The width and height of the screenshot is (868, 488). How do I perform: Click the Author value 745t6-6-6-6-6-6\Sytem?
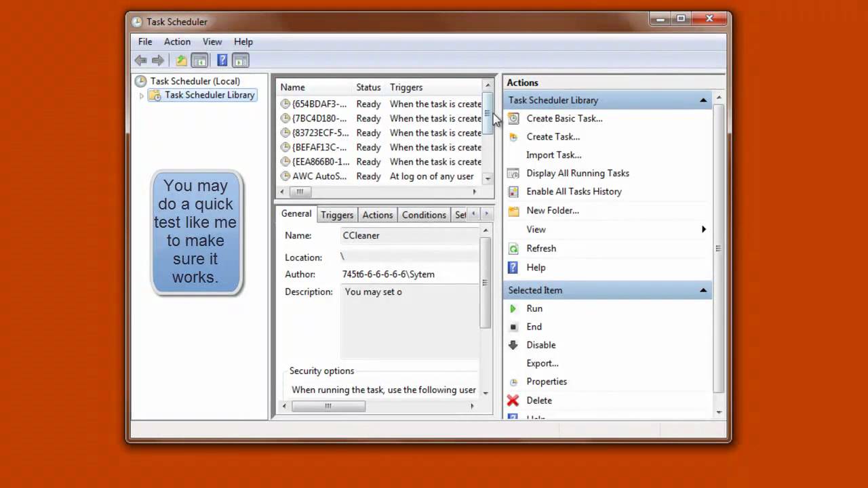389,274
